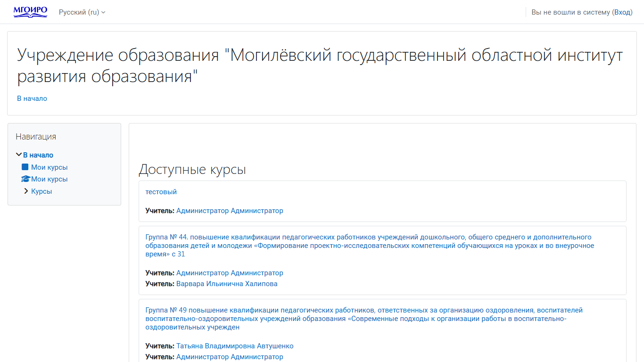Open Мои курсы entry with graduation cap
This screenshot has width=644, height=362.
(50, 179)
